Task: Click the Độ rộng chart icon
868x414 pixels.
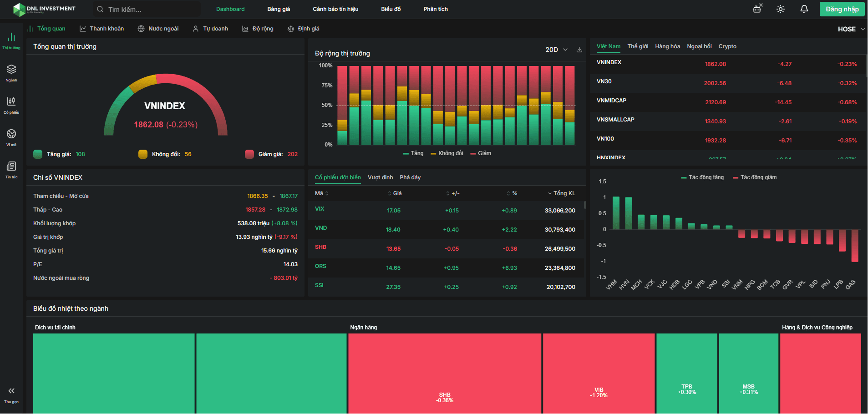Action: (245, 29)
